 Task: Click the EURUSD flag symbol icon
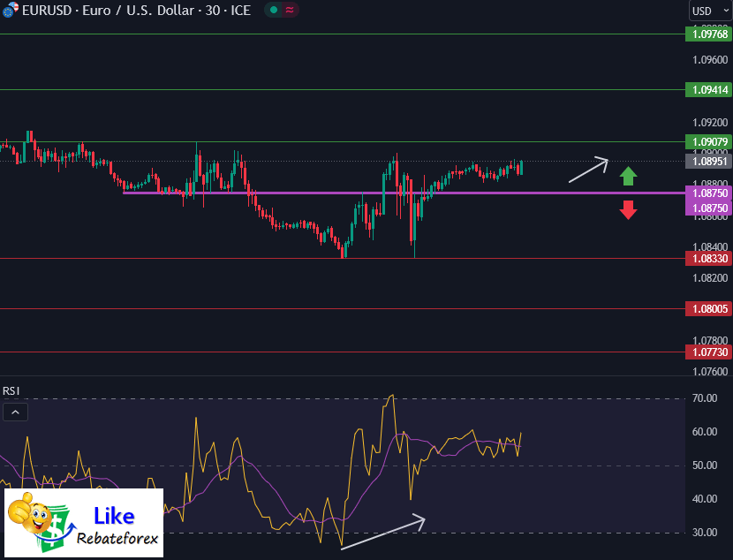click(x=11, y=11)
